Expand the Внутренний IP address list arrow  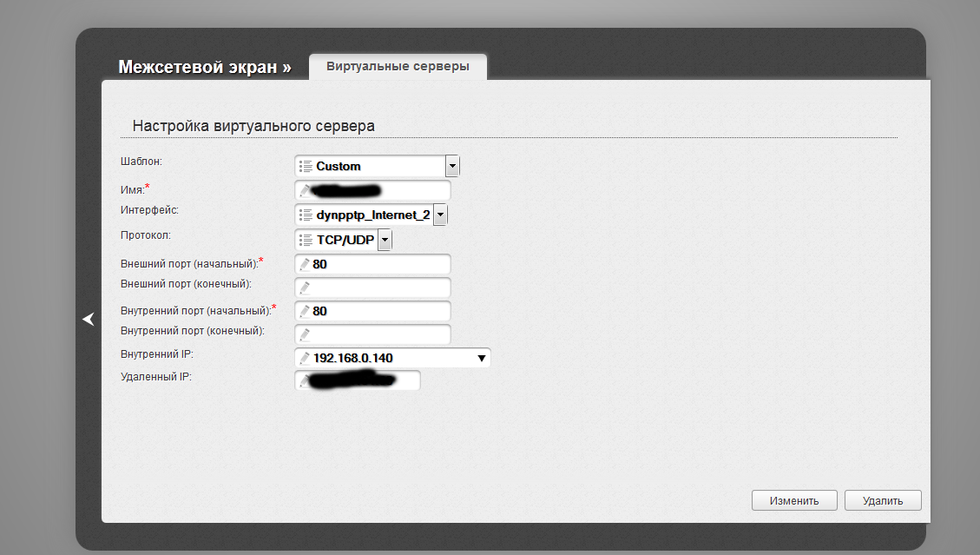(x=481, y=358)
